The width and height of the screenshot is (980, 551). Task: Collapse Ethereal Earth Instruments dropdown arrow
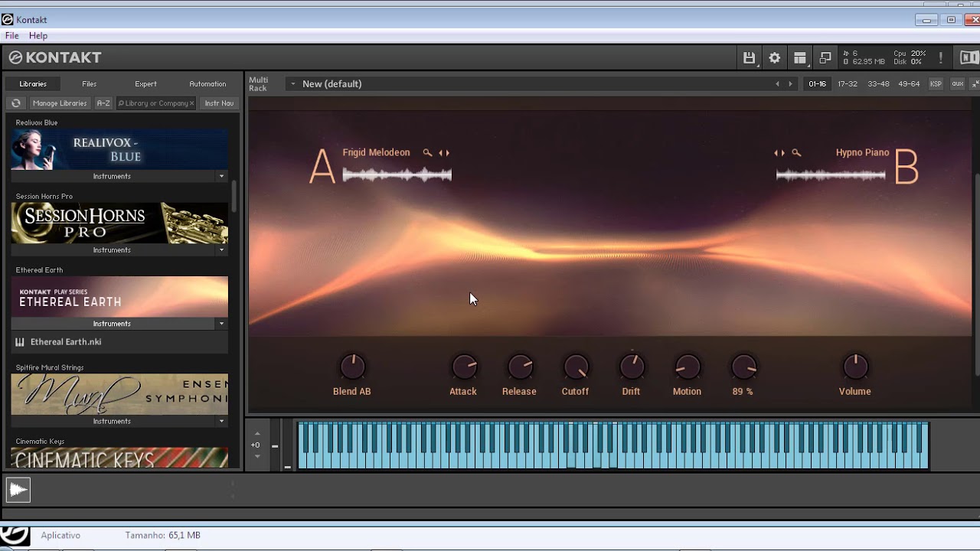(222, 324)
